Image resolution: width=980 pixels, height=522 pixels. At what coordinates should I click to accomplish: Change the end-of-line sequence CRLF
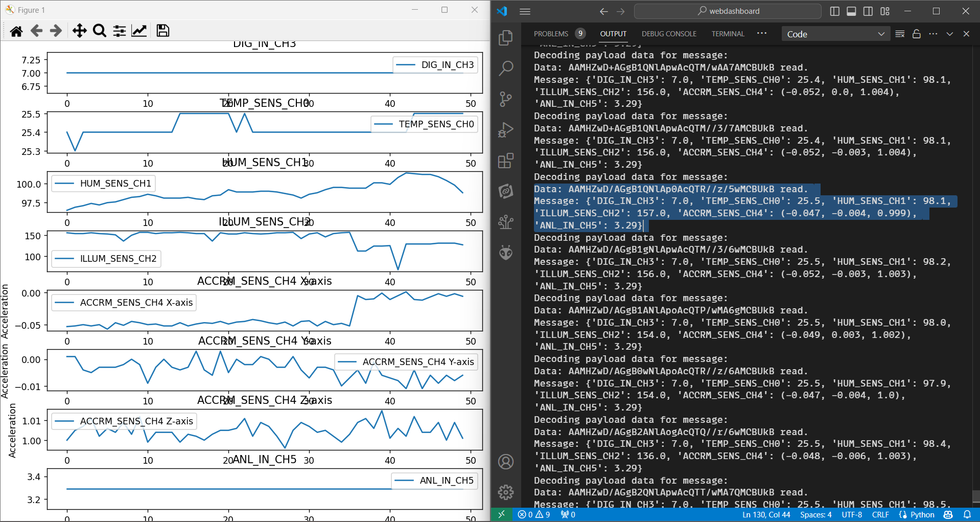click(880, 515)
